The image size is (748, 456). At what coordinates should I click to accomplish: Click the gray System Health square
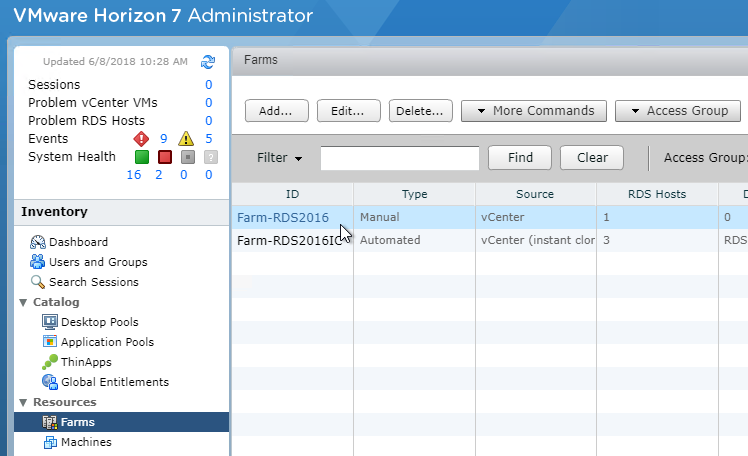(x=188, y=157)
